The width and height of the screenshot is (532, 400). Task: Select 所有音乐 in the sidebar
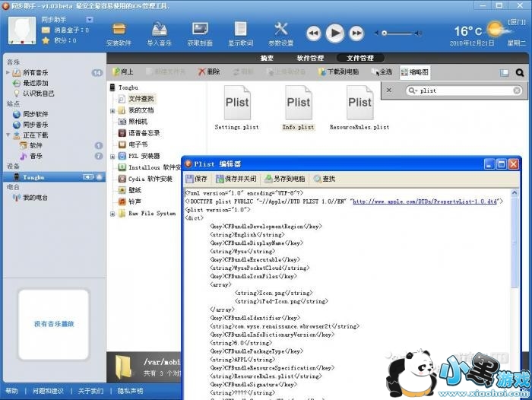[35, 73]
